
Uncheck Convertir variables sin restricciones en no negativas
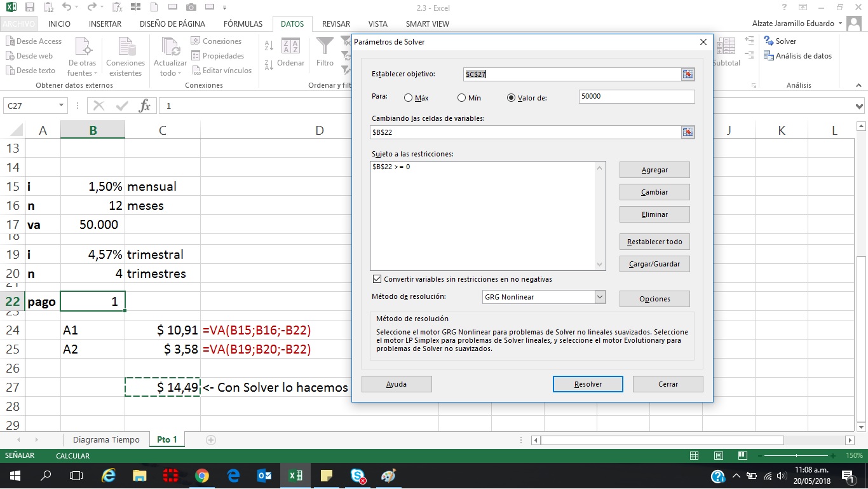[x=377, y=279]
